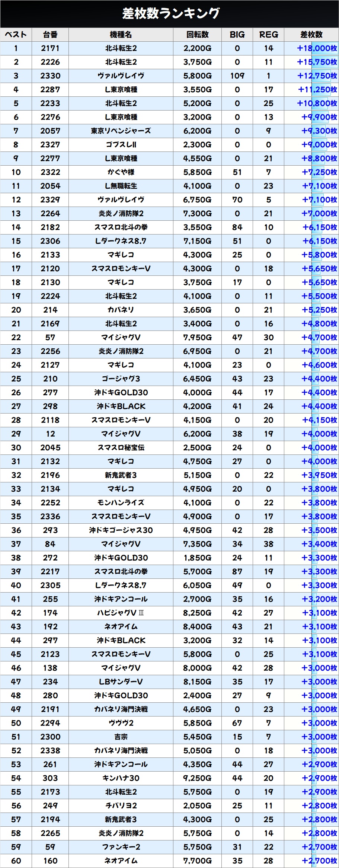Viewport: 339px width, 868px height.
Task: Click the 台番 column header
Action: pyautogui.click(x=50, y=35)
